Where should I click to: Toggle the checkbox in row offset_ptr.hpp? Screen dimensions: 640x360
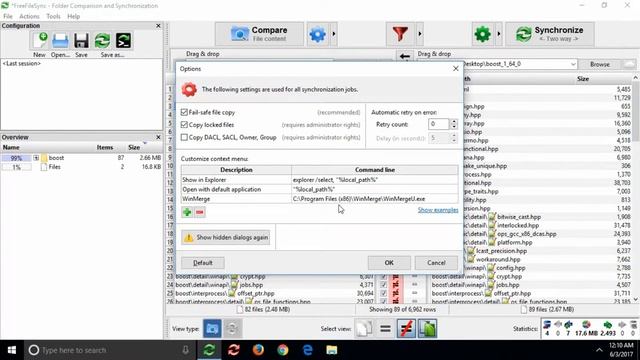coord(383,293)
